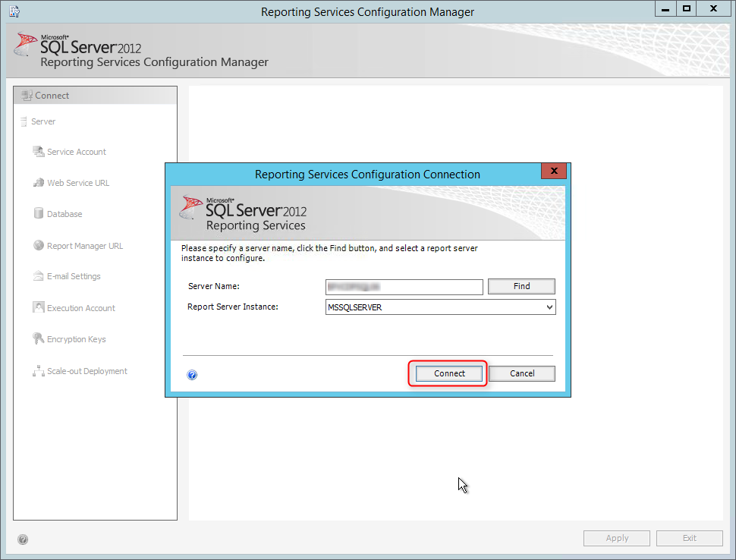Click the Exit button

click(x=690, y=539)
